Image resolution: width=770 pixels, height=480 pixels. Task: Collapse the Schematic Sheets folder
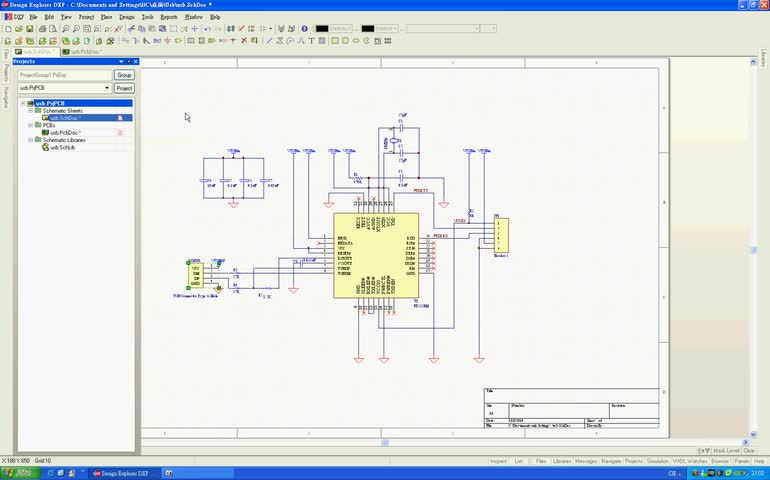[30, 111]
